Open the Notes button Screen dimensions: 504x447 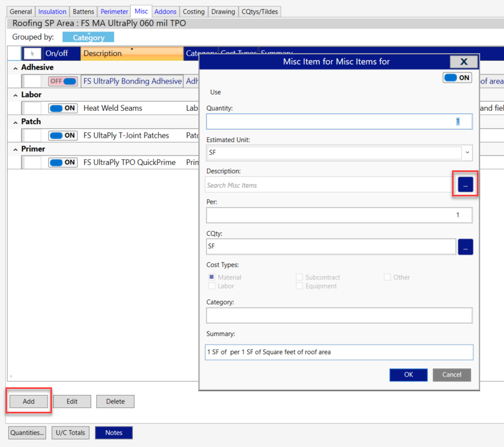click(114, 432)
